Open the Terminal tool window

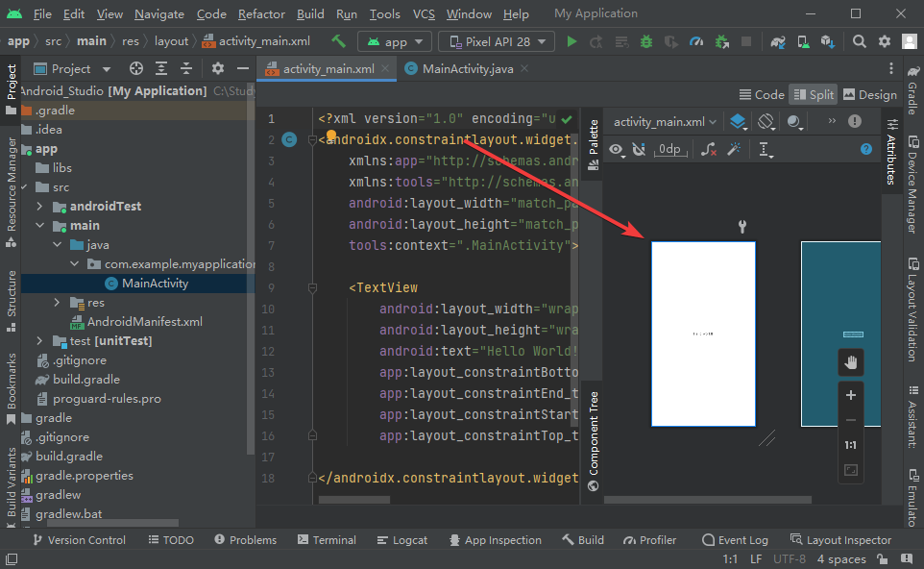[328, 540]
